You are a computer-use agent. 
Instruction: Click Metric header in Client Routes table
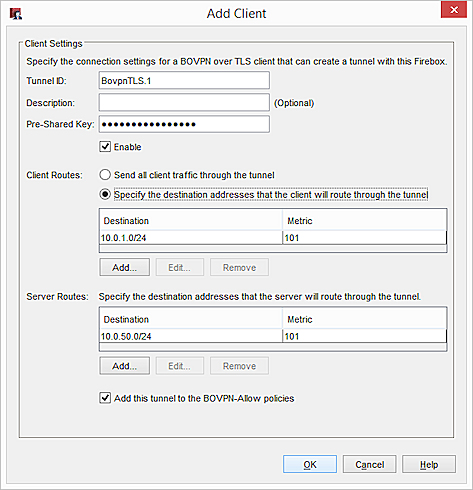[x=364, y=220]
